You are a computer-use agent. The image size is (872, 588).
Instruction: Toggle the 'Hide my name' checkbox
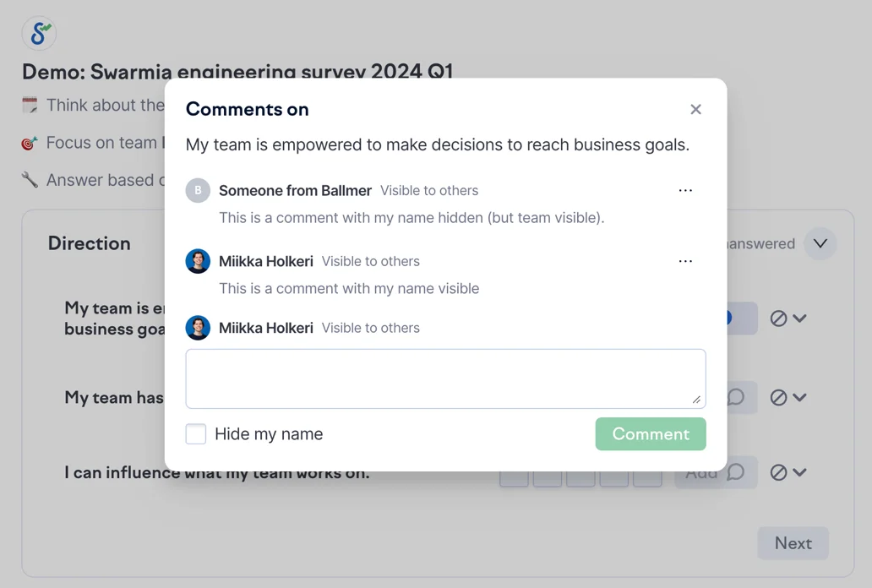pos(196,434)
